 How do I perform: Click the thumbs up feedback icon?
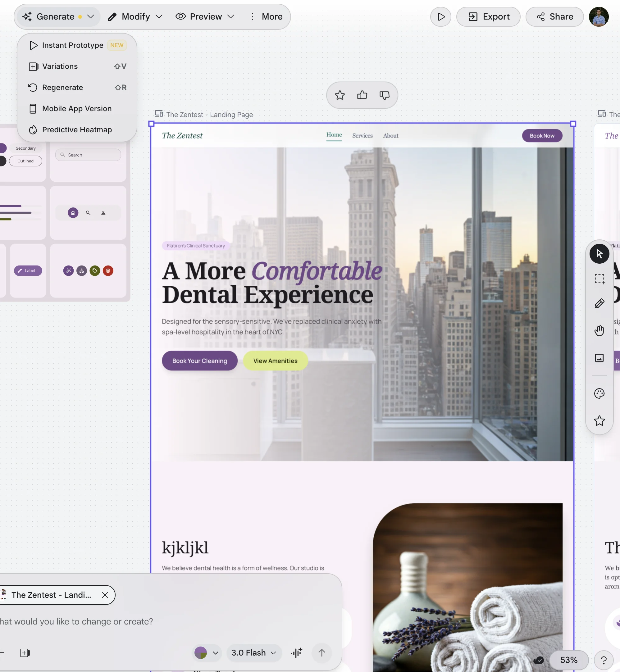tap(362, 95)
